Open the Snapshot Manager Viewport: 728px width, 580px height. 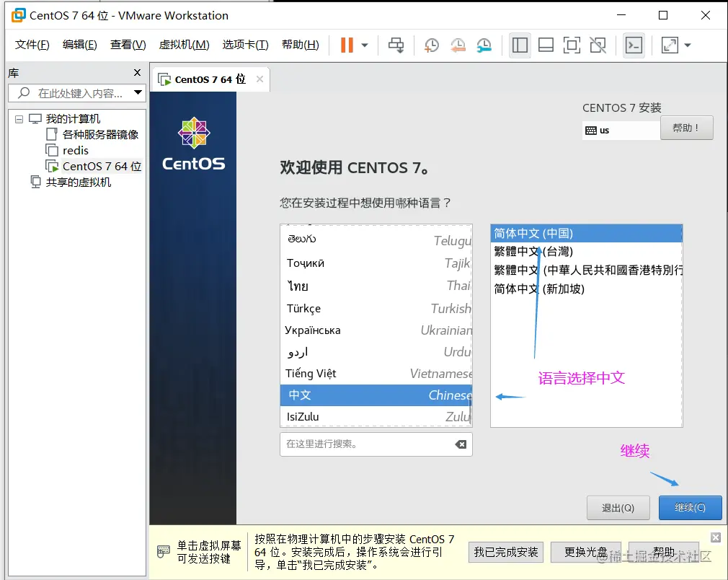(484, 45)
